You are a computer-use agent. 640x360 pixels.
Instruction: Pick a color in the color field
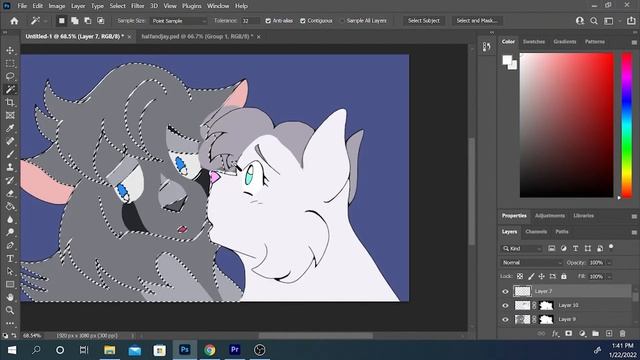pos(567,125)
